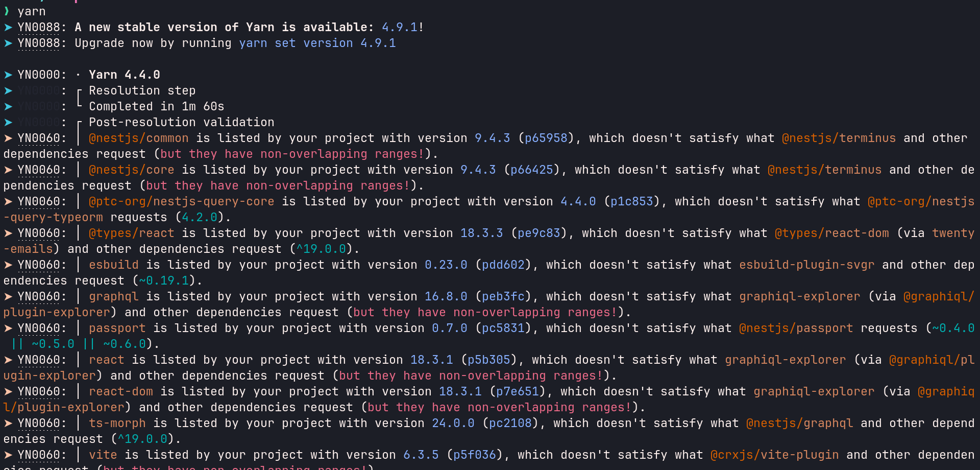Click the hash peb3fc
980x470 pixels.
[x=503, y=296]
